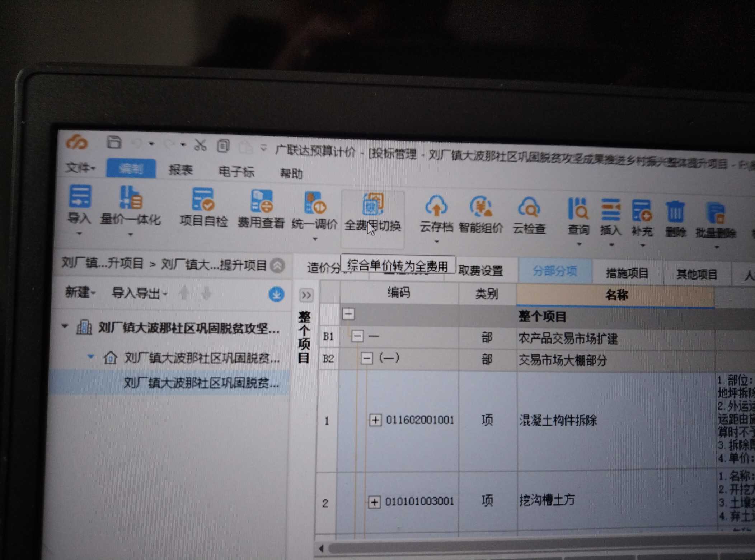The width and height of the screenshot is (755, 560).
Task: Select the 取费设置 tab
Action: click(481, 270)
